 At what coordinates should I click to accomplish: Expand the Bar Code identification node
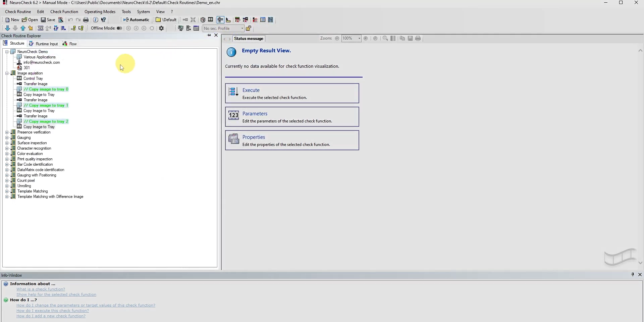7,164
